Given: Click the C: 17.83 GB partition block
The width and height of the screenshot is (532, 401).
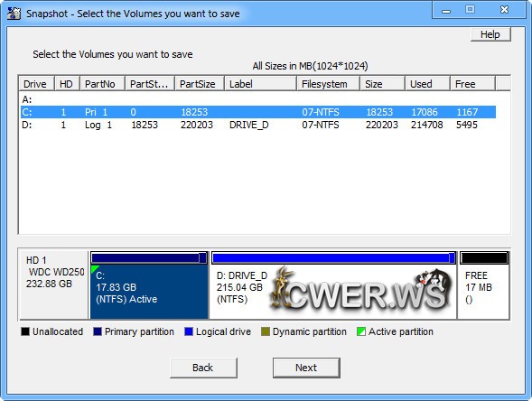Looking at the screenshot, I should click(149, 285).
